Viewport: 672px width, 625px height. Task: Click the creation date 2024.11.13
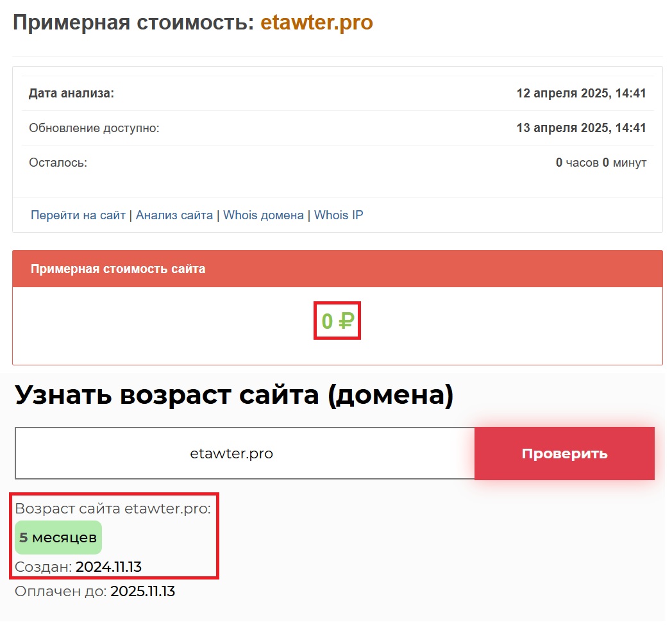click(108, 567)
